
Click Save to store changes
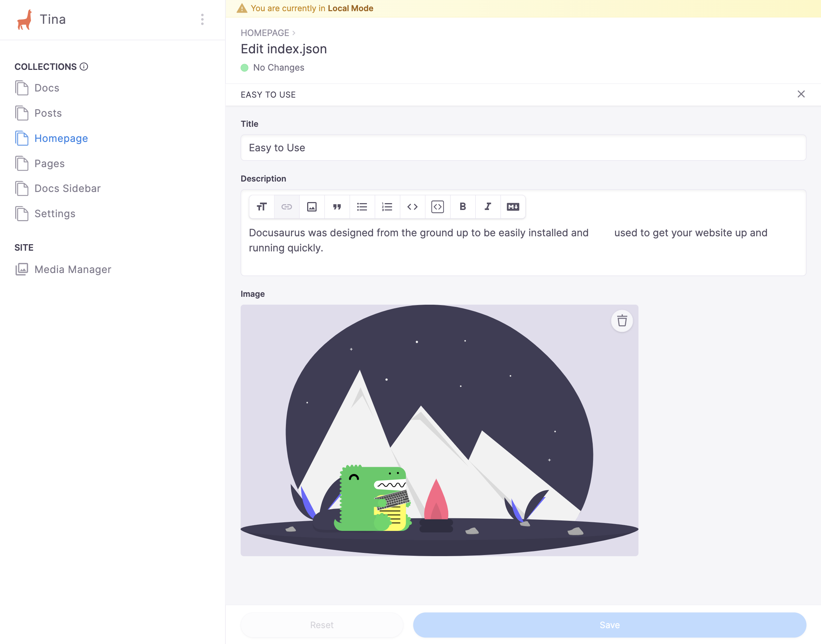[x=610, y=625]
